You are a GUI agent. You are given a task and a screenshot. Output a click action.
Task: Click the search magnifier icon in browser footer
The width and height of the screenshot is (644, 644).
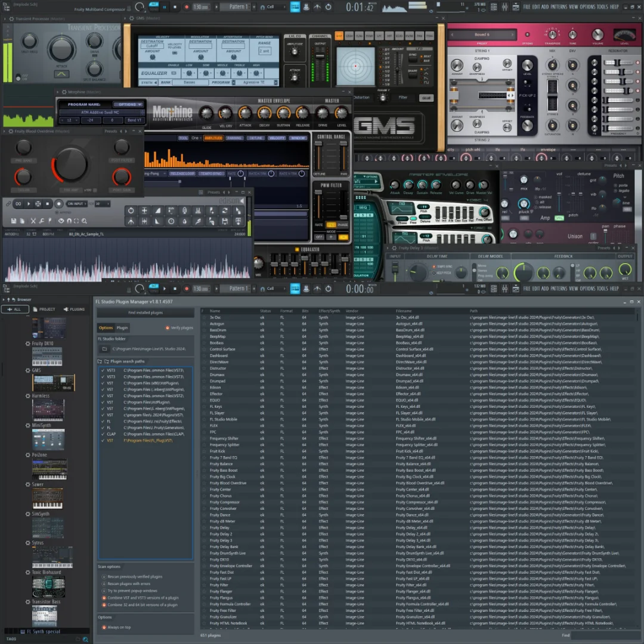[x=85, y=639]
